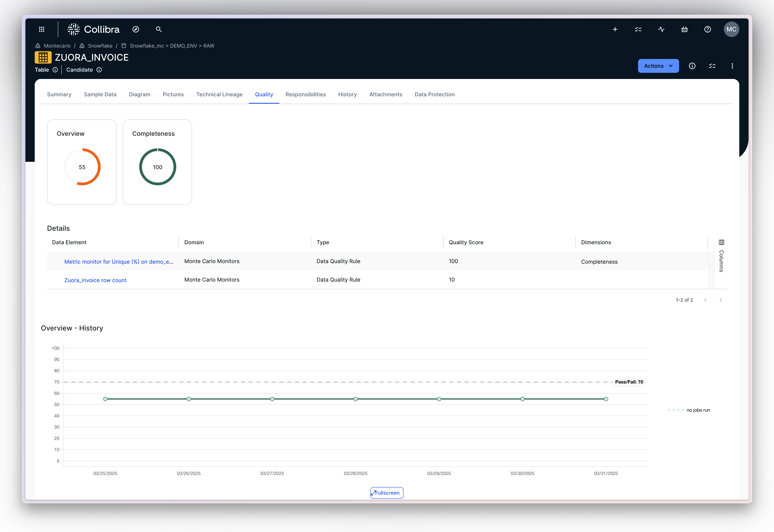
Task: Open the global search magnifier
Action: click(x=159, y=29)
